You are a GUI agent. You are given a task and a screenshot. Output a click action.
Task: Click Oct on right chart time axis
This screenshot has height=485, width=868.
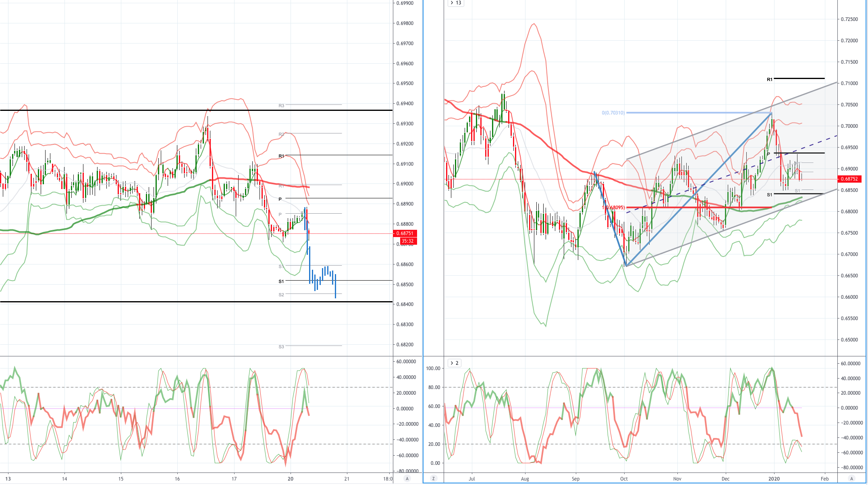(x=624, y=479)
